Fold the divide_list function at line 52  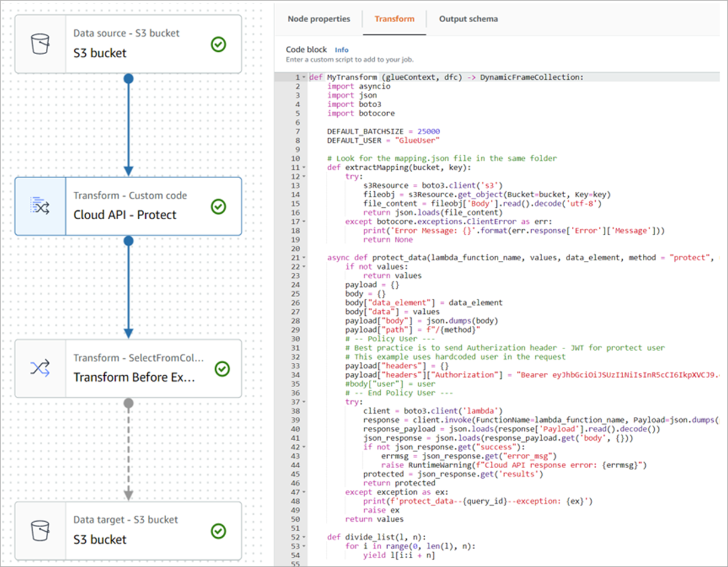304,537
